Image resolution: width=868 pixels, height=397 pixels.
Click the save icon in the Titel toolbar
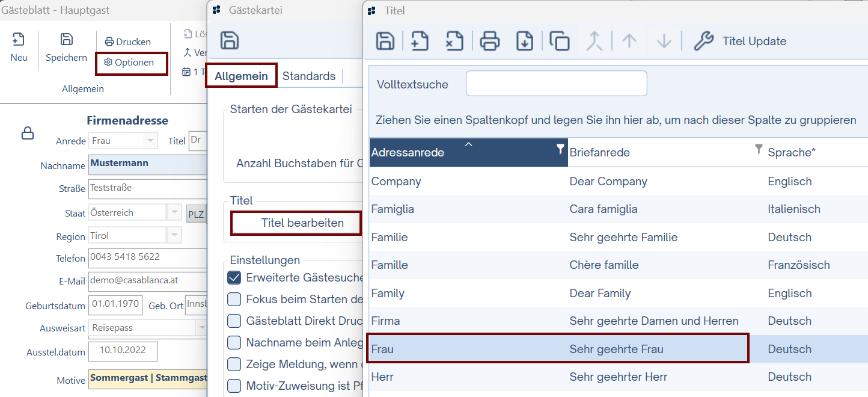click(x=385, y=42)
